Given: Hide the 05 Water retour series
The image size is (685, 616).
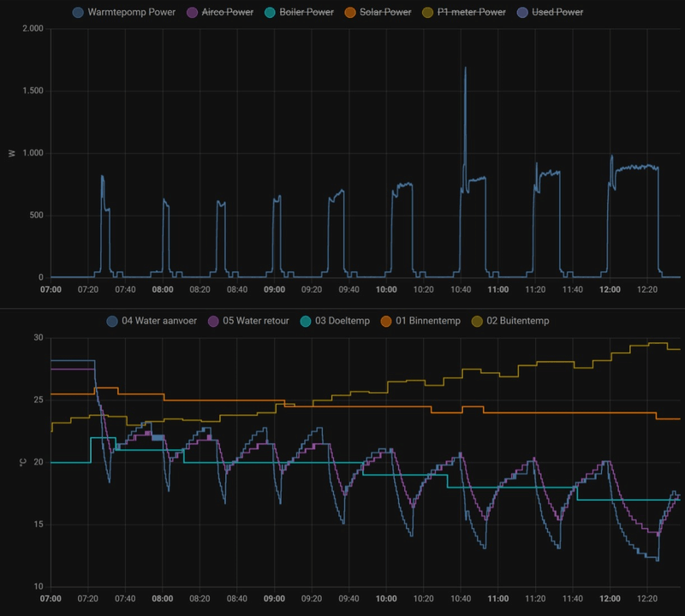Looking at the screenshot, I should (x=248, y=321).
